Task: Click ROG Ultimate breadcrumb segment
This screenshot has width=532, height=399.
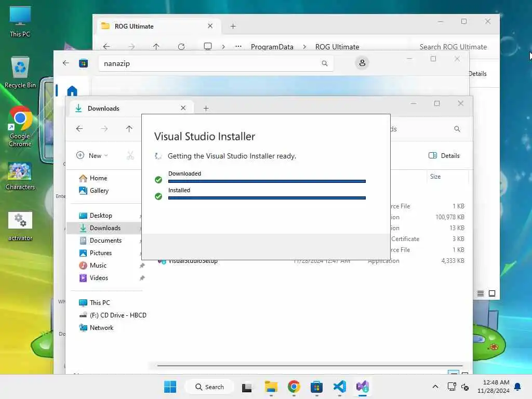Action: click(337, 47)
